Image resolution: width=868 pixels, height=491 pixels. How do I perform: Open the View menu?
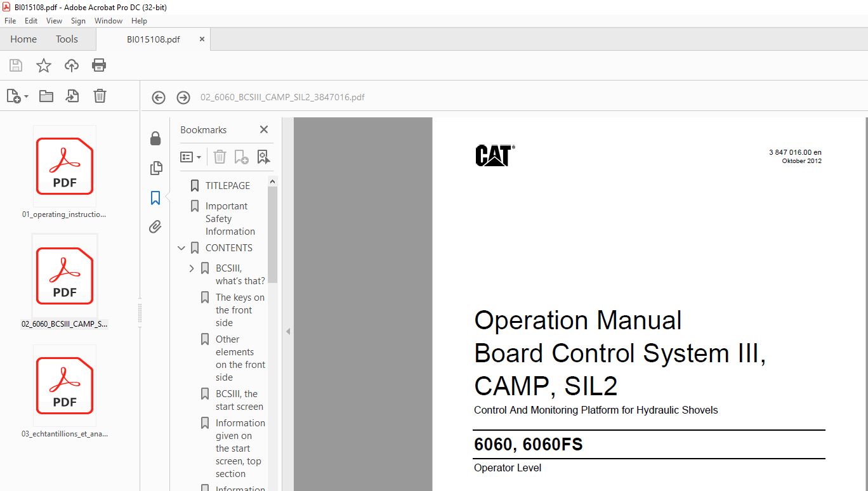pos(54,21)
